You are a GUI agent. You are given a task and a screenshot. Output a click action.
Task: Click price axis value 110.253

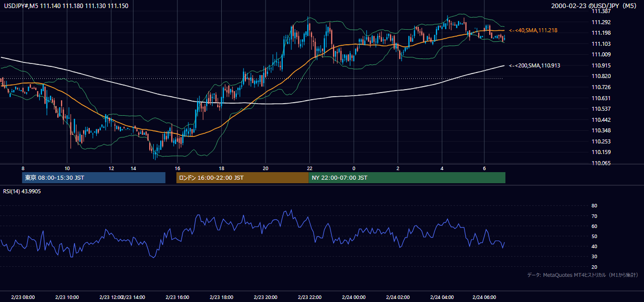(x=601, y=141)
